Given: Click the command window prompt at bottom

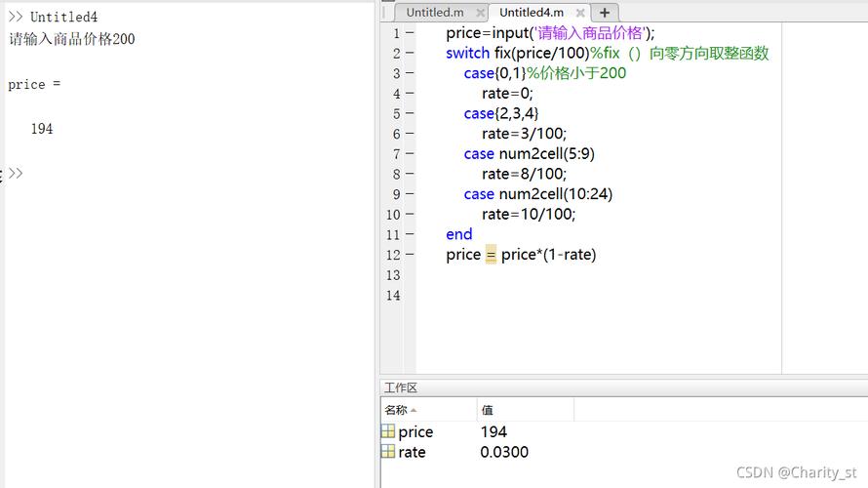Looking at the screenshot, I should click(16, 174).
